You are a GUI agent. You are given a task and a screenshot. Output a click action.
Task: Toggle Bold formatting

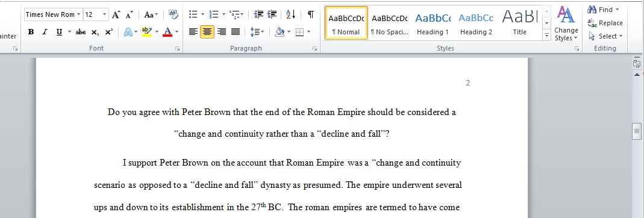pyautogui.click(x=31, y=31)
